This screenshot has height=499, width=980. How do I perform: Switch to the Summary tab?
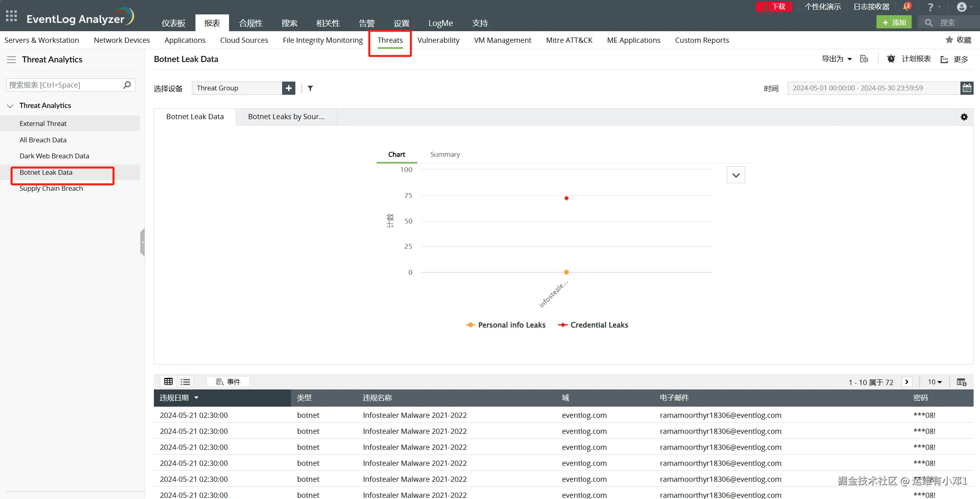click(445, 154)
